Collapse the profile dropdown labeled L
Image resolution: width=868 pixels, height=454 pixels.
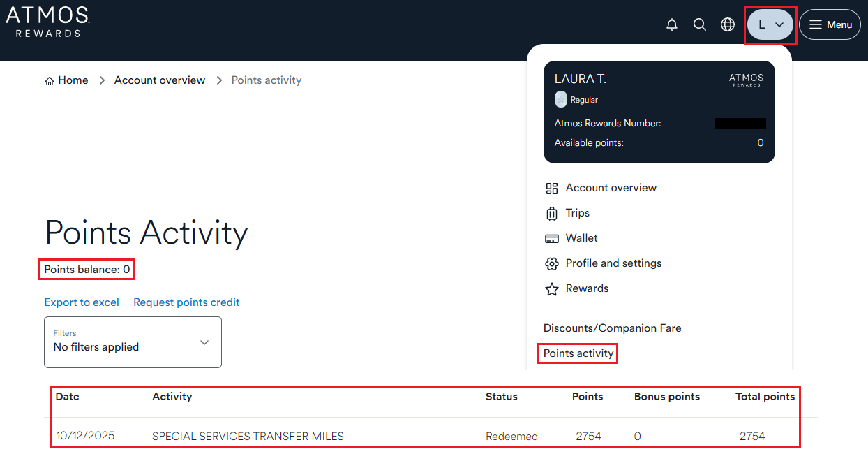click(770, 24)
